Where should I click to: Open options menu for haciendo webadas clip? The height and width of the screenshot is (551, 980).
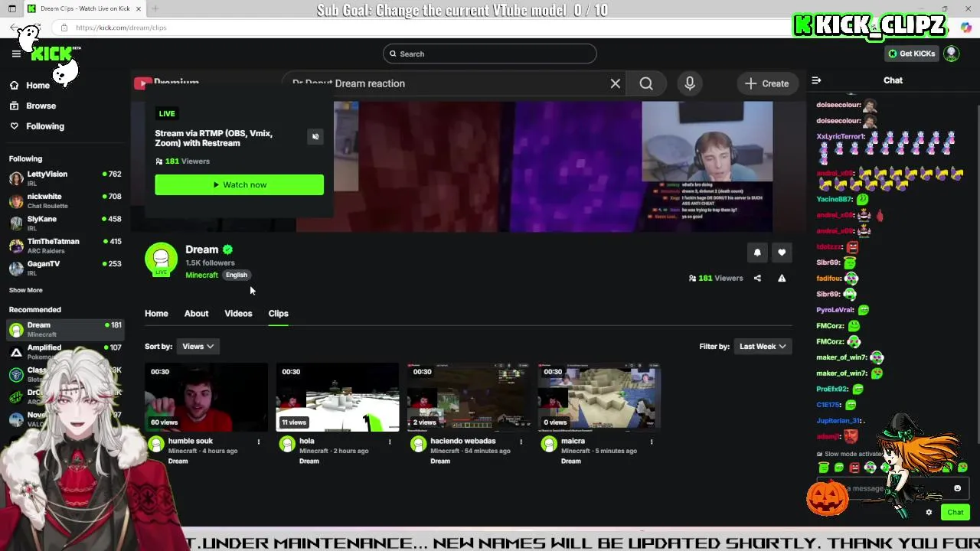(x=521, y=442)
